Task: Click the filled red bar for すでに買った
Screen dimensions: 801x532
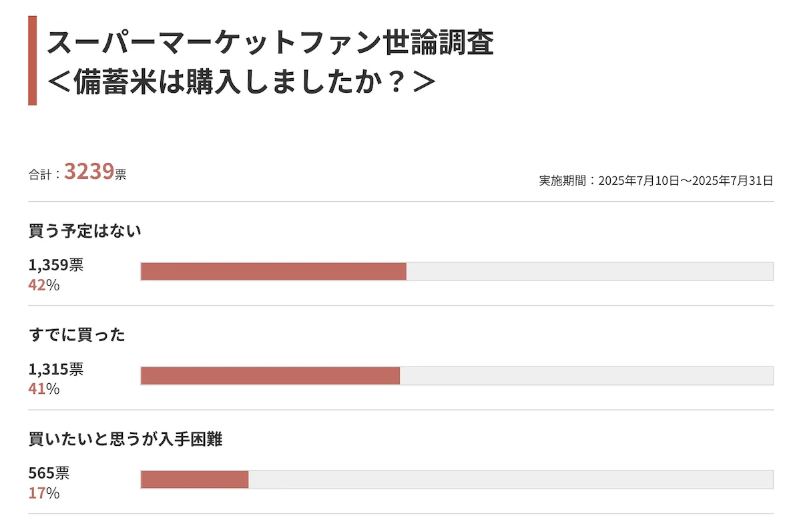Action: click(270, 376)
